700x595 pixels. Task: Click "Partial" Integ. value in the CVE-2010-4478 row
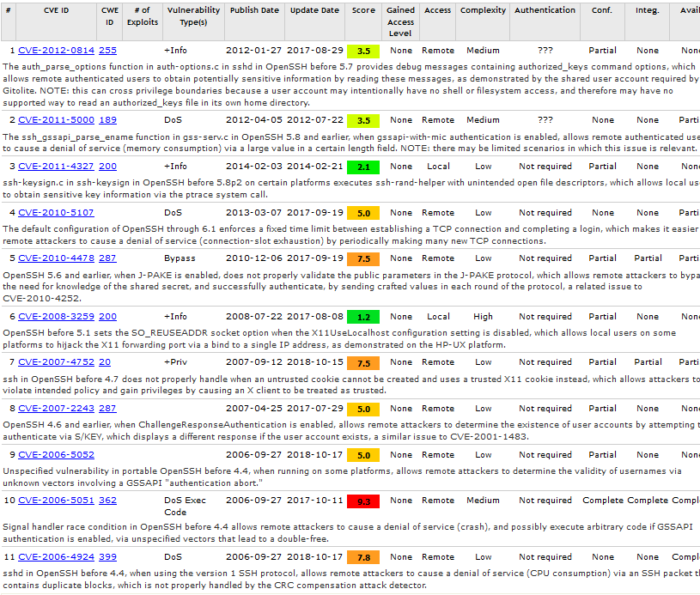click(648, 258)
